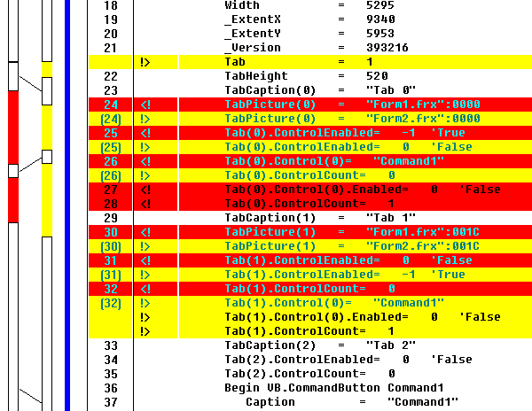Select red Tab(0).Control(0).Enabled= 0 'False line
The height and width of the screenshot is (411, 532).
[x=356, y=190]
